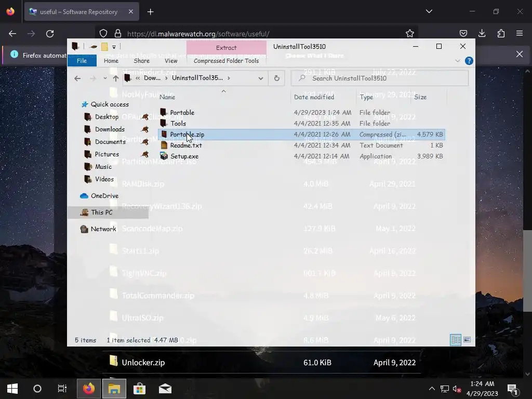Select the Readme.txt file icon

164,145
